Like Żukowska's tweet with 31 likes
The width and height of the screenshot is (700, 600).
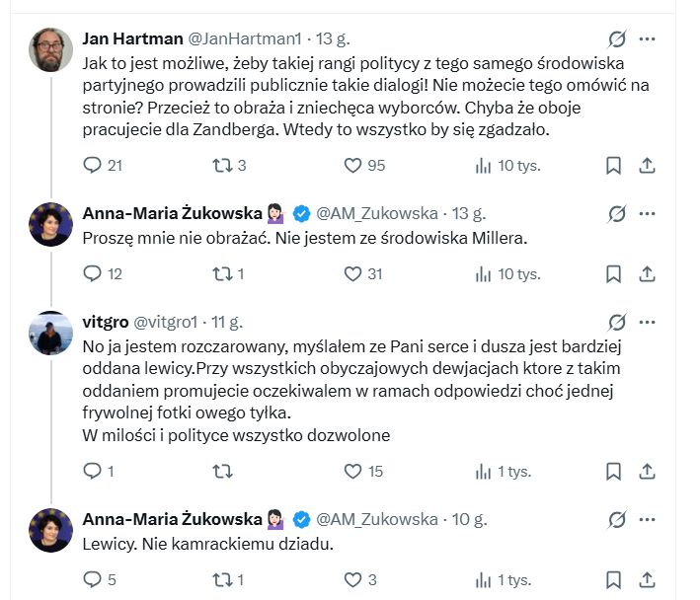click(352, 273)
